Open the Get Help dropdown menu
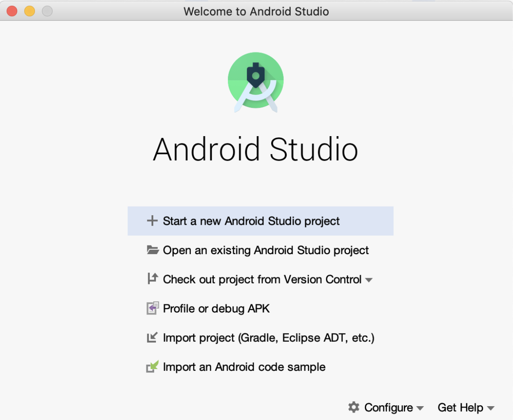Image resolution: width=513 pixels, height=420 pixels. tap(460, 407)
